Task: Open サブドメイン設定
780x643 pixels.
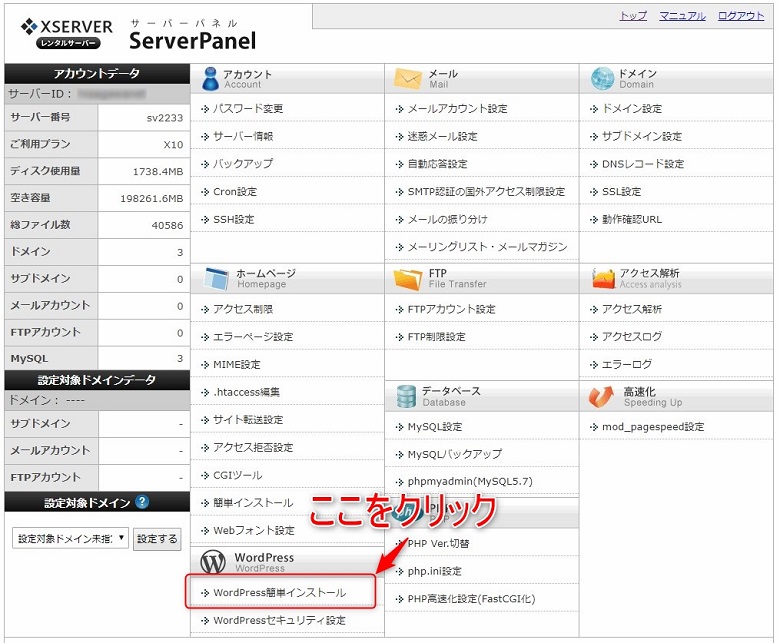Action: pyautogui.click(x=642, y=136)
